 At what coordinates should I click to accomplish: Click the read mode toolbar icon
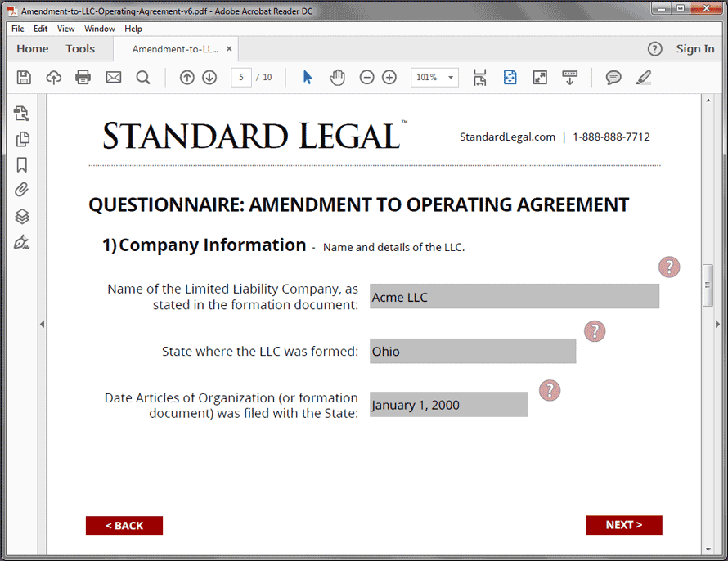[569, 77]
